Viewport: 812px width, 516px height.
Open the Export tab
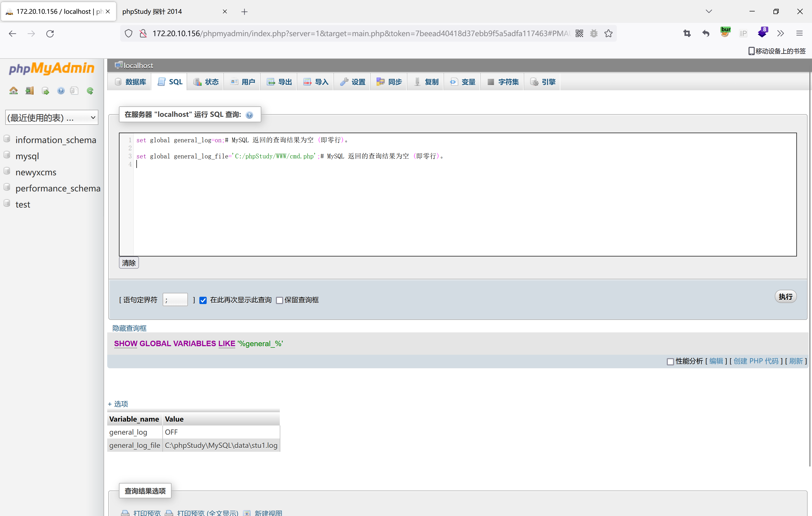coord(279,82)
